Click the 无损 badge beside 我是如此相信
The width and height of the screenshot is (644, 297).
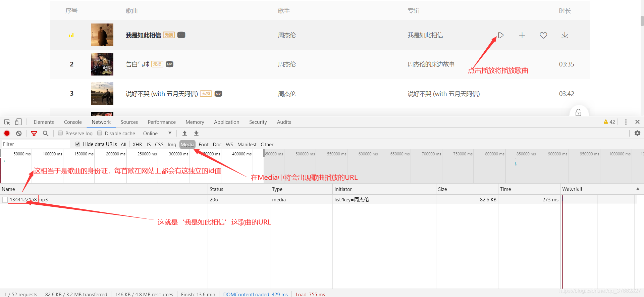coord(169,35)
